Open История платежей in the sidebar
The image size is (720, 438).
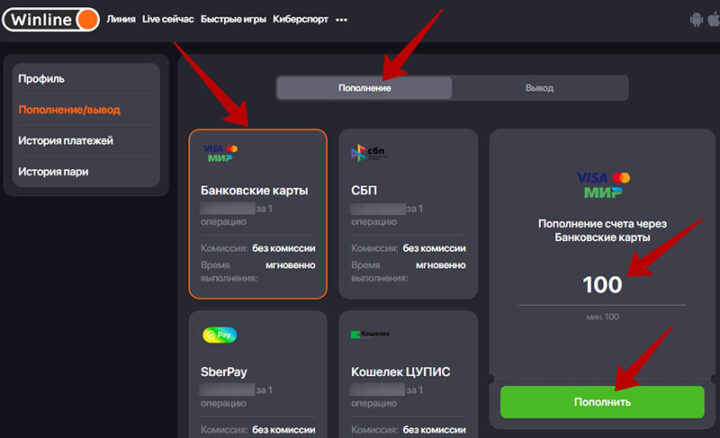coord(65,141)
